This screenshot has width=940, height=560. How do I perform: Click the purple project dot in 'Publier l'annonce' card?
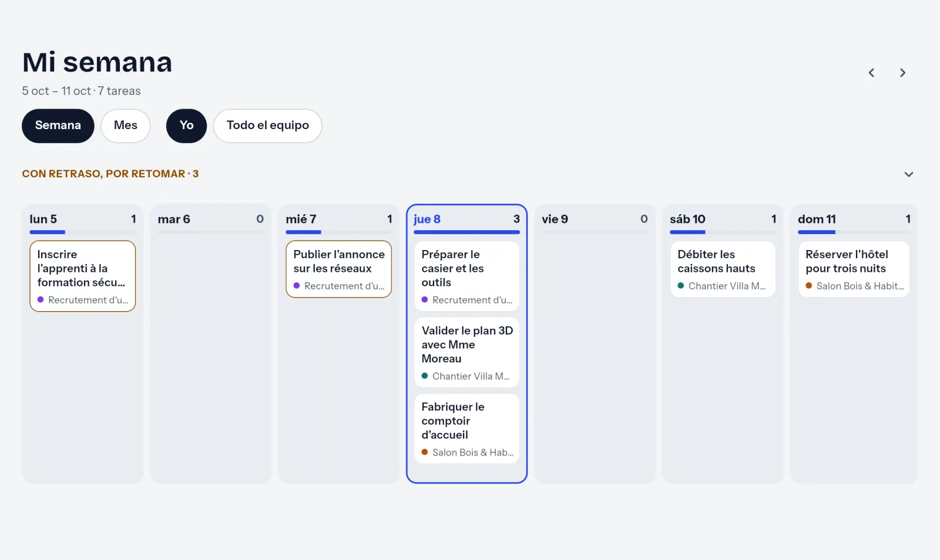(297, 286)
